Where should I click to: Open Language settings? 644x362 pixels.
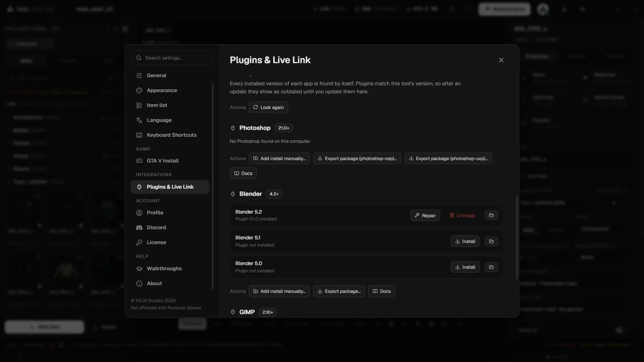170,120
